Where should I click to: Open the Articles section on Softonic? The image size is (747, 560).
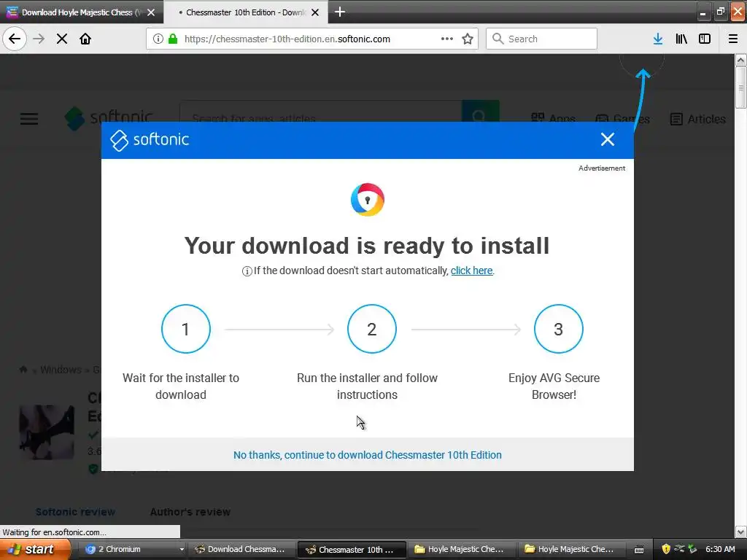(x=697, y=119)
